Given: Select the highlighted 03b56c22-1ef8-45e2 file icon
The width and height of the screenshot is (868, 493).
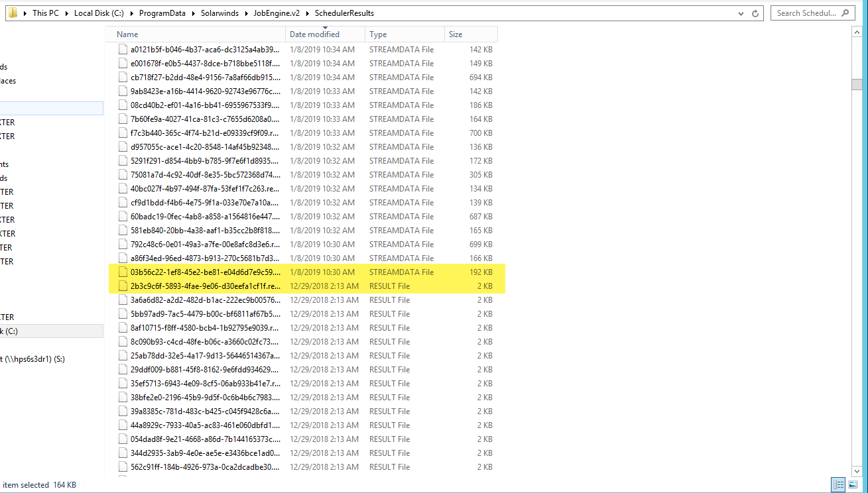Looking at the screenshot, I should pos(123,272).
